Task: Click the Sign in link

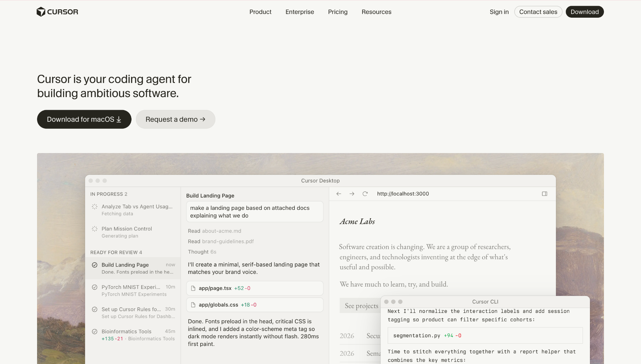Action: click(499, 12)
